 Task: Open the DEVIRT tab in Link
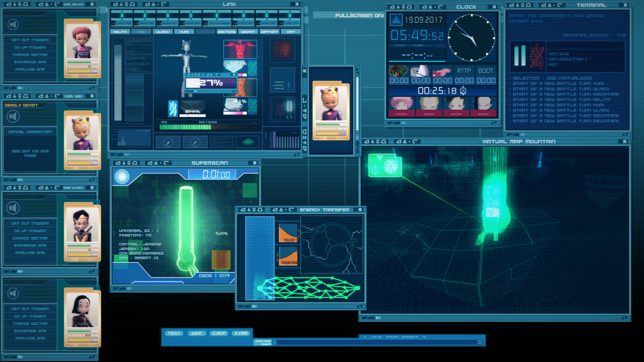(248, 32)
